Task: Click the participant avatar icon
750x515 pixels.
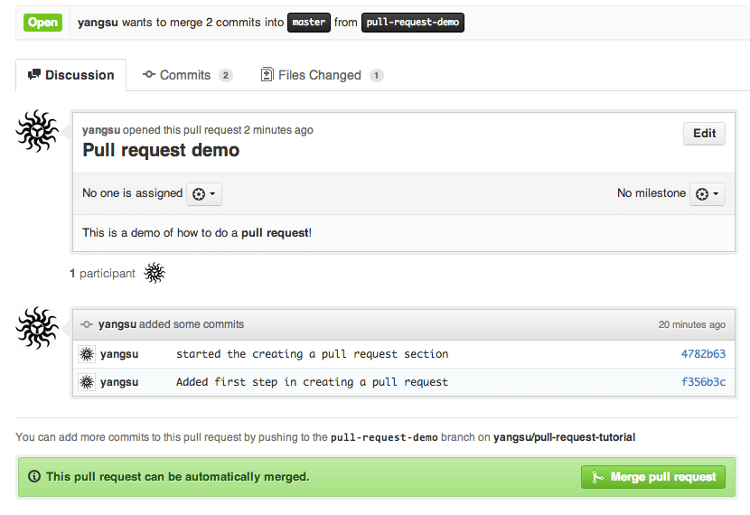Action: 154,273
